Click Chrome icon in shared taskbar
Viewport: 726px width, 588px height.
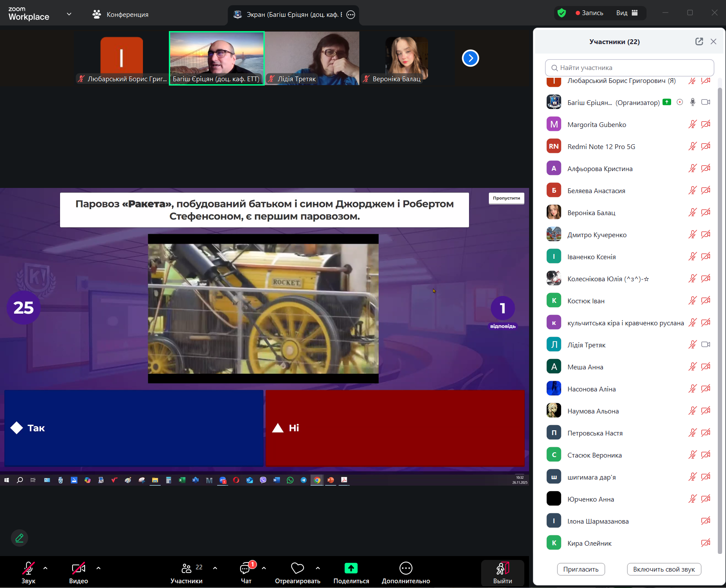click(317, 480)
